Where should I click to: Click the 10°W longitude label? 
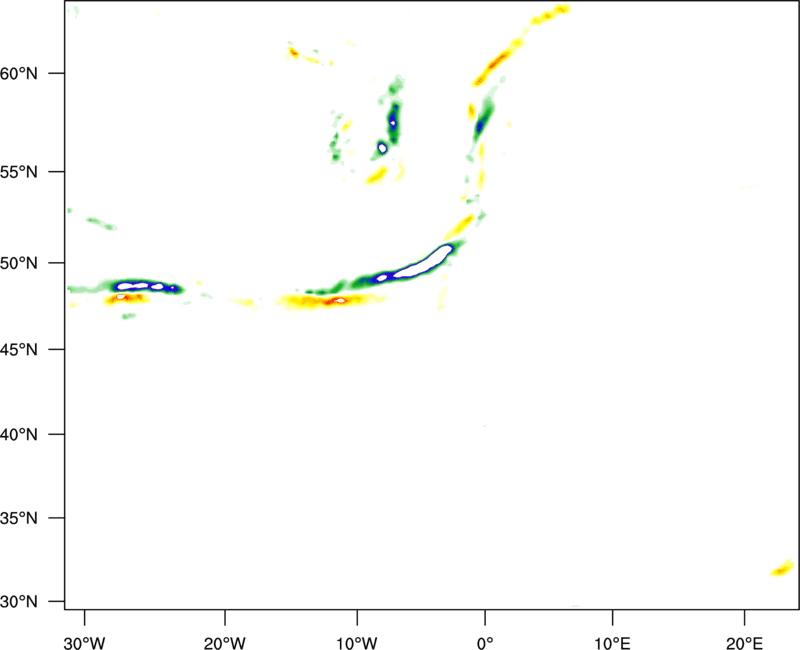(357, 643)
